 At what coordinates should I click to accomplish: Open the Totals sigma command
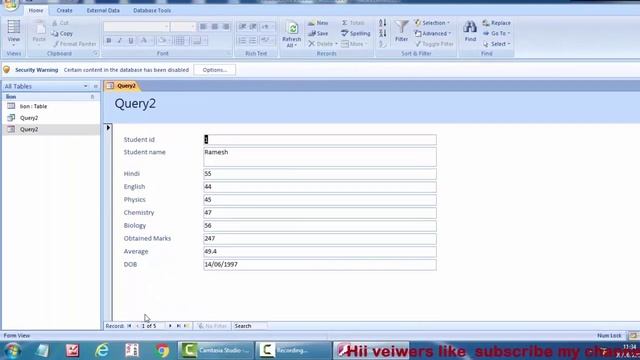pos(353,23)
